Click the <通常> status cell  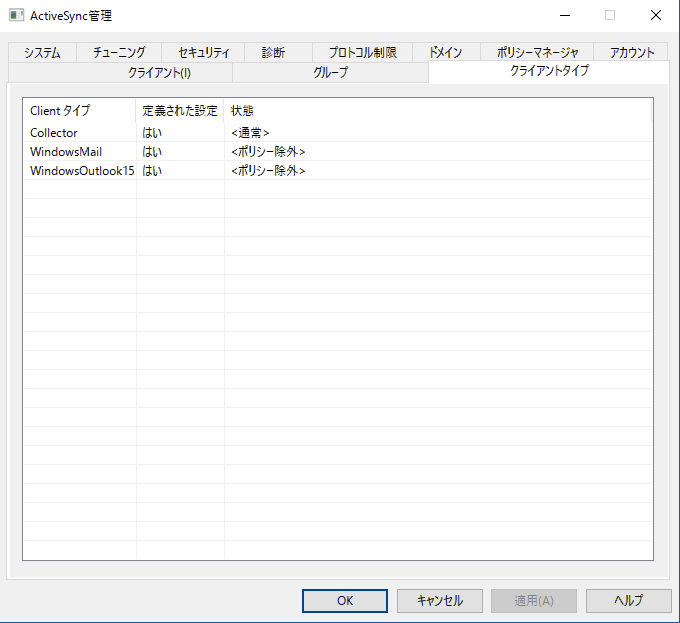click(x=250, y=133)
